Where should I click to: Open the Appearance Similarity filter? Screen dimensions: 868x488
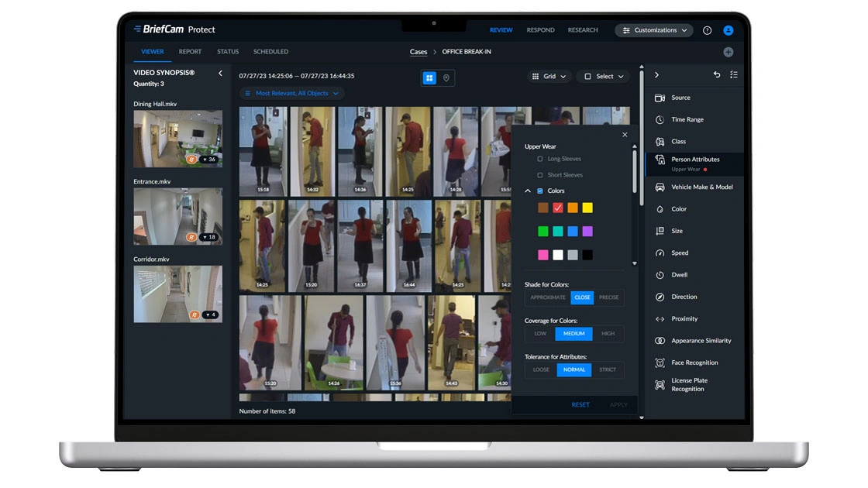(x=701, y=341)
